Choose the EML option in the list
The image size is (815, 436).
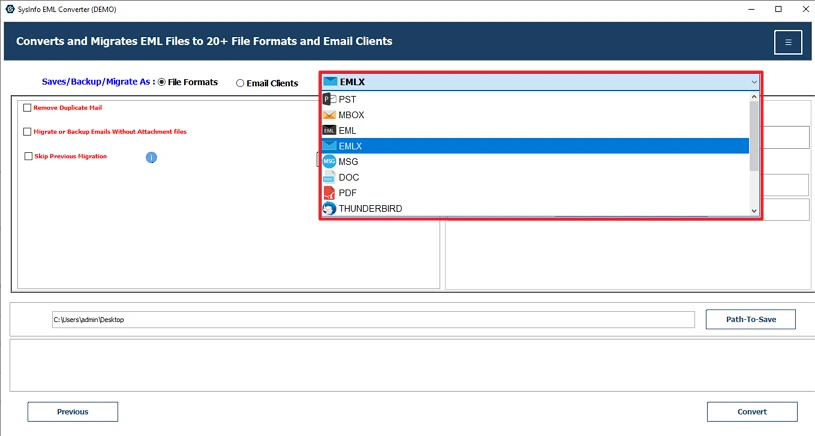[x=535, y=130]
